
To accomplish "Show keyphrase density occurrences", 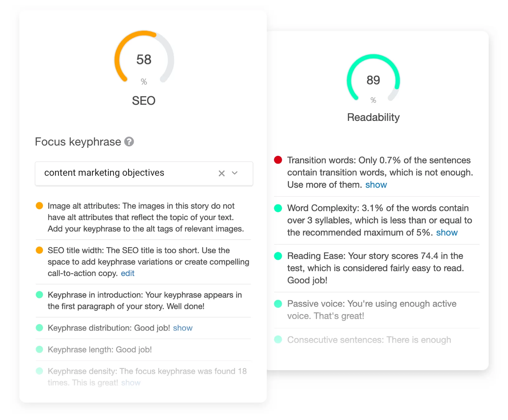I will coord(131,383).
